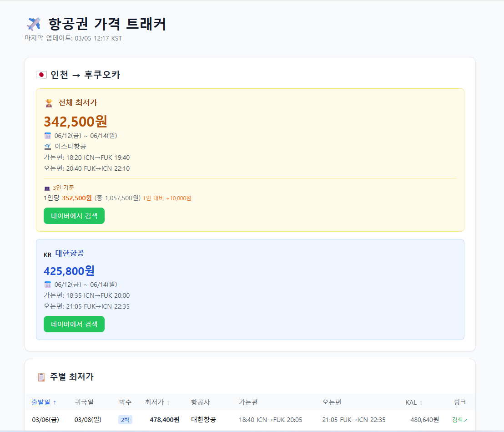
Task: Click the calendar icon next to the 06/12 dates
Action: (x=48, y=135)
